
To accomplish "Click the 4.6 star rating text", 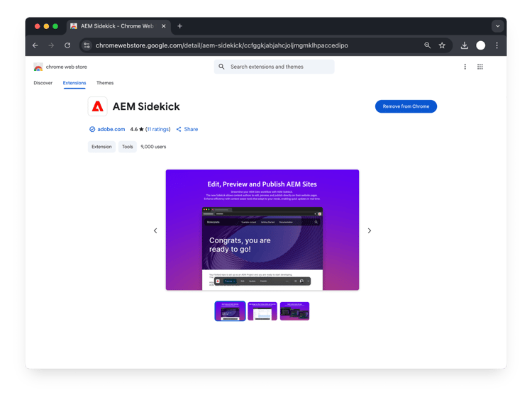I will click(x=137, y=129).
